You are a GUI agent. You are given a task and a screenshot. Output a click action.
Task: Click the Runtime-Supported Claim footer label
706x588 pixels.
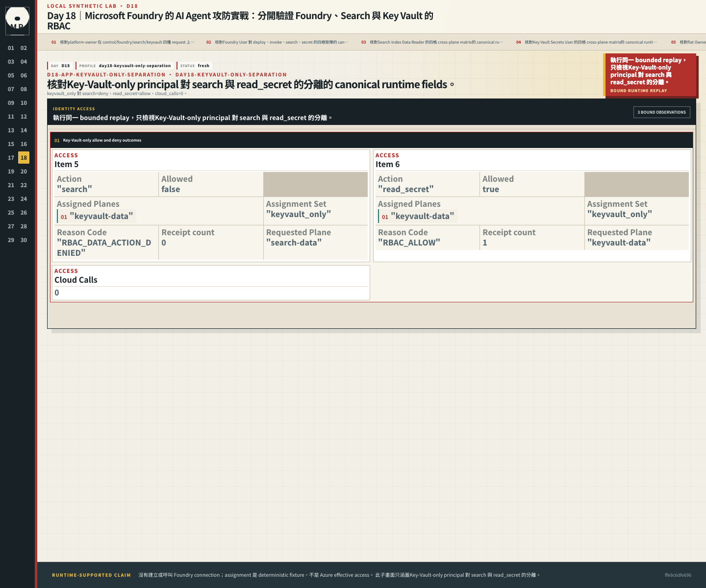(91, 575)
